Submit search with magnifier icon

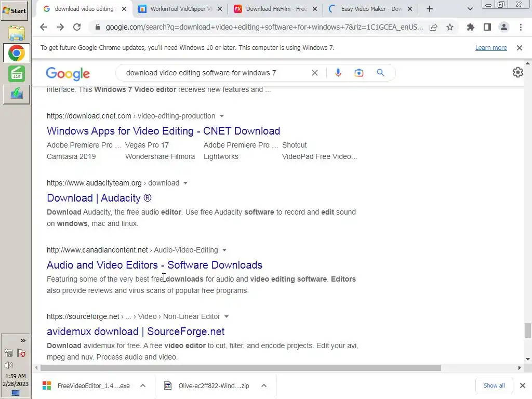pos(380,73)
